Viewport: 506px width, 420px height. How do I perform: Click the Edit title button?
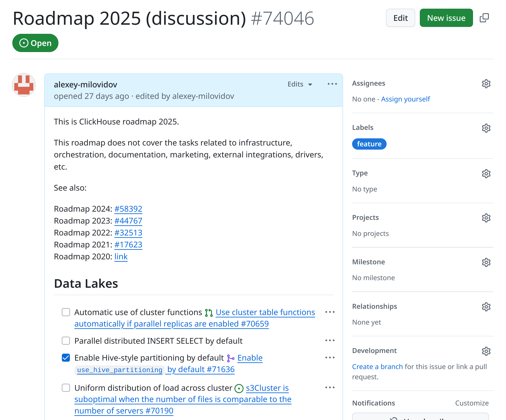pyautogui.click(x=400, y=18)
